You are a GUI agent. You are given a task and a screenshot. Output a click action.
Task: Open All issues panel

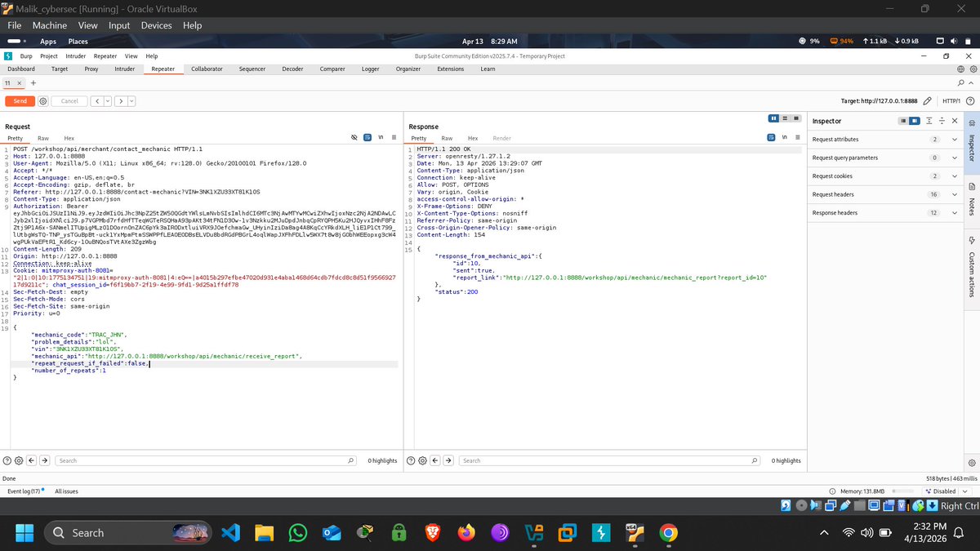click(x=66, y=491)
